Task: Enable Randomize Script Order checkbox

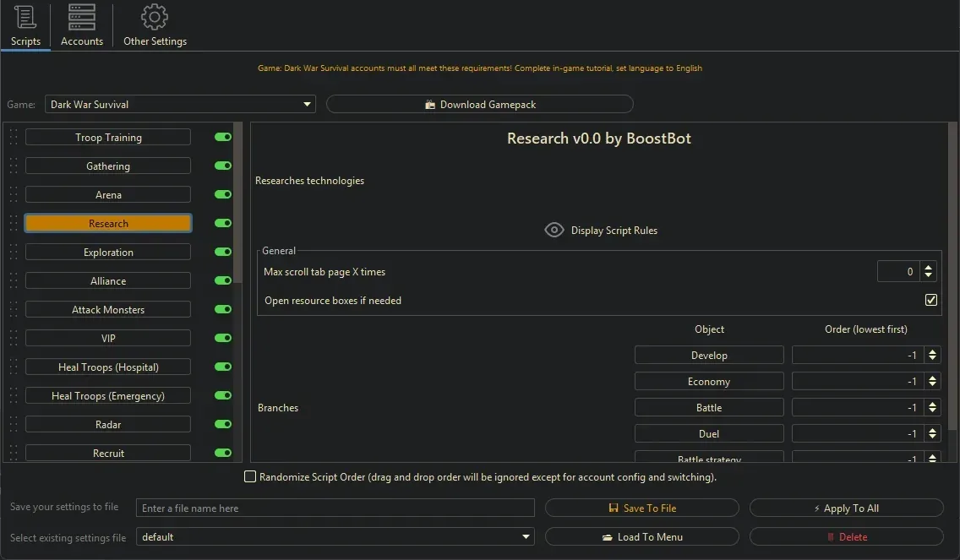Action: (x=250, y=476)
